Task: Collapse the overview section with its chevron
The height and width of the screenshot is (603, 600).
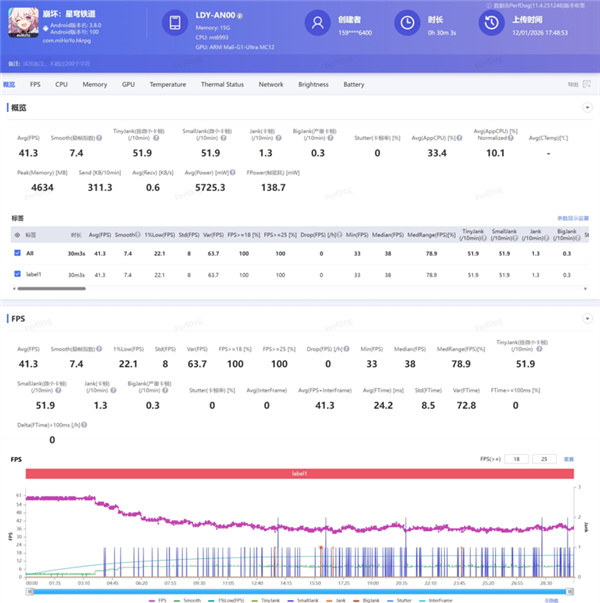Action: click(x=587, y=108)
